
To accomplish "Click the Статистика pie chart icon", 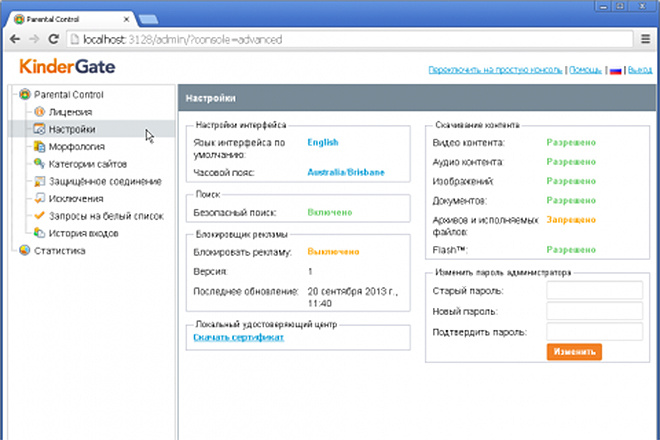I will (25, 250).
